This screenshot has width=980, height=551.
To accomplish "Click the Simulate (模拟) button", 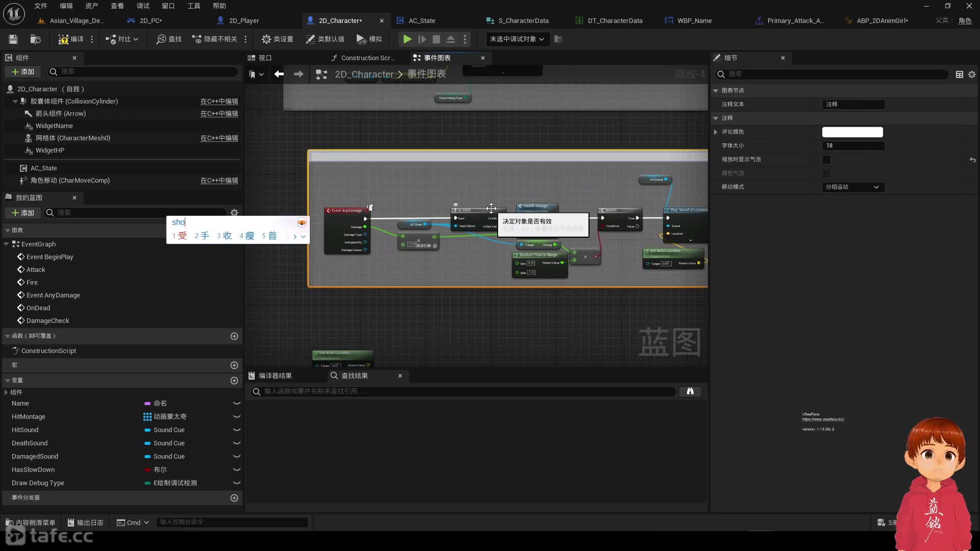I will [369, 39].
